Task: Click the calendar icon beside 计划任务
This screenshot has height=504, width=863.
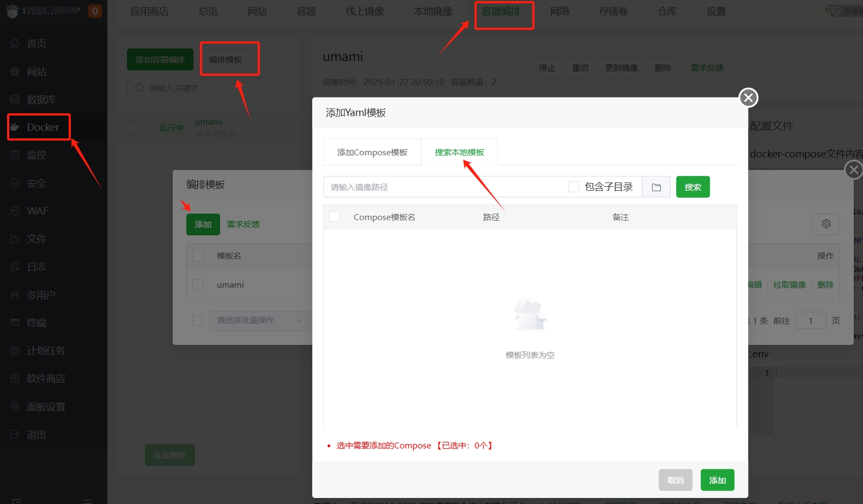Action: [x=15, y=350]
